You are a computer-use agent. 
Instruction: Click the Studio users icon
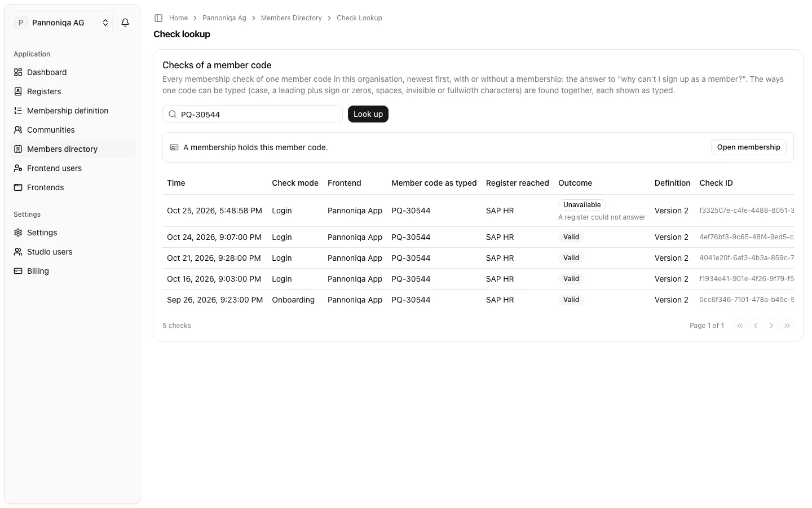(x=18, y=252)
